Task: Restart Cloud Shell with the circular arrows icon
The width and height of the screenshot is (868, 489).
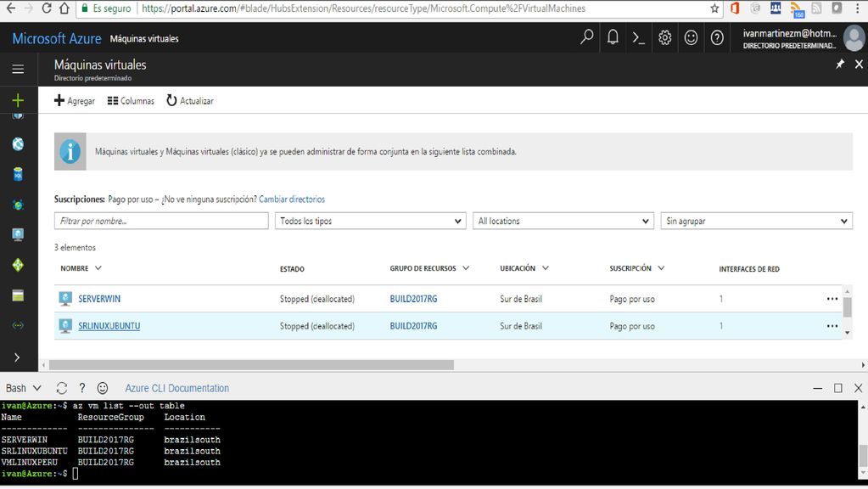Action: 61,388
